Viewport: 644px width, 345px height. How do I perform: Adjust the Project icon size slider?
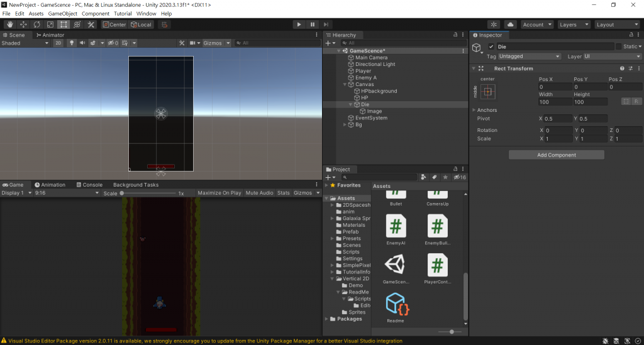[452, 331]
